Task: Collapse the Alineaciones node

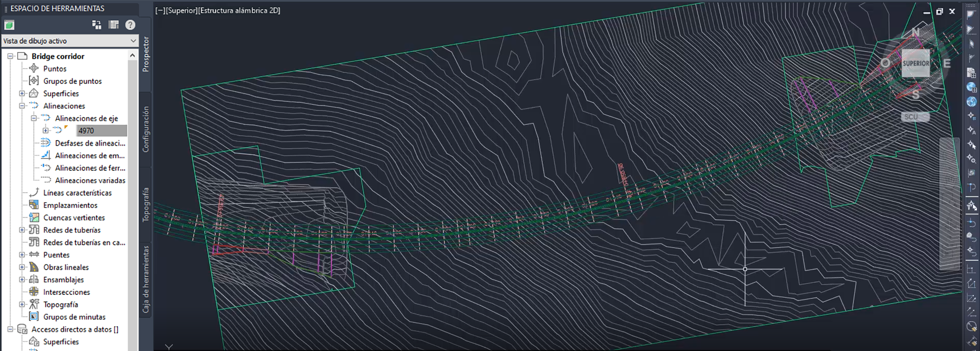Action: pyautogui.click(x=22, y=106)
